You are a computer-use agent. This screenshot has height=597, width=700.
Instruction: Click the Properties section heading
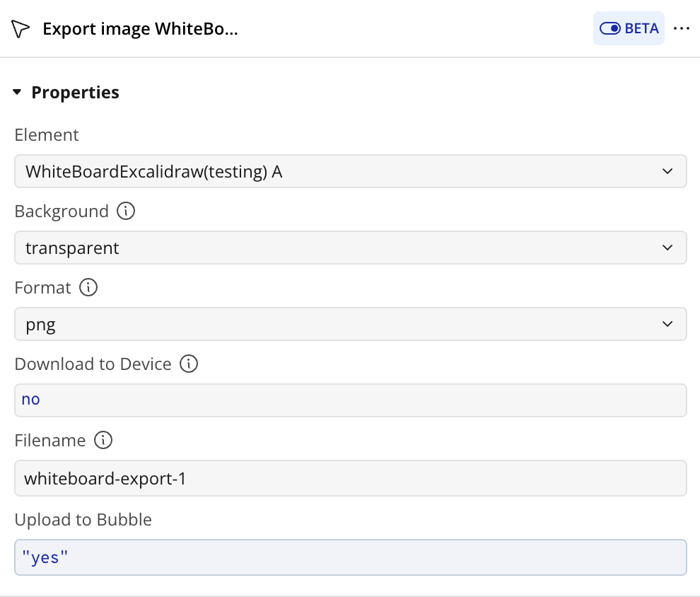(x=75, y=93)
